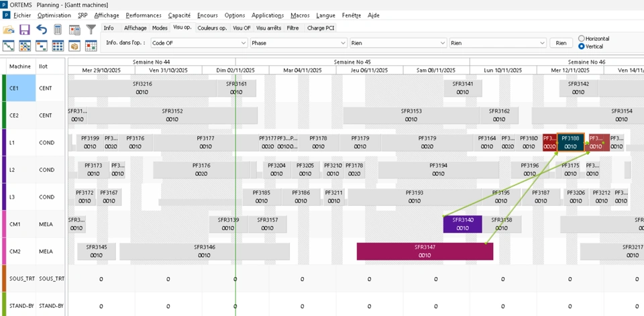Click the open folder icon
The height and width of the screenshot is (316, 644).
[9, 30]
